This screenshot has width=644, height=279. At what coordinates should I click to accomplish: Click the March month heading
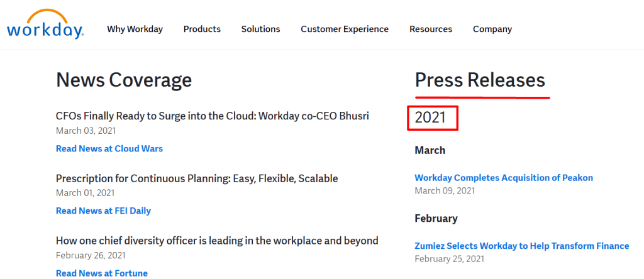click(430, 151)
